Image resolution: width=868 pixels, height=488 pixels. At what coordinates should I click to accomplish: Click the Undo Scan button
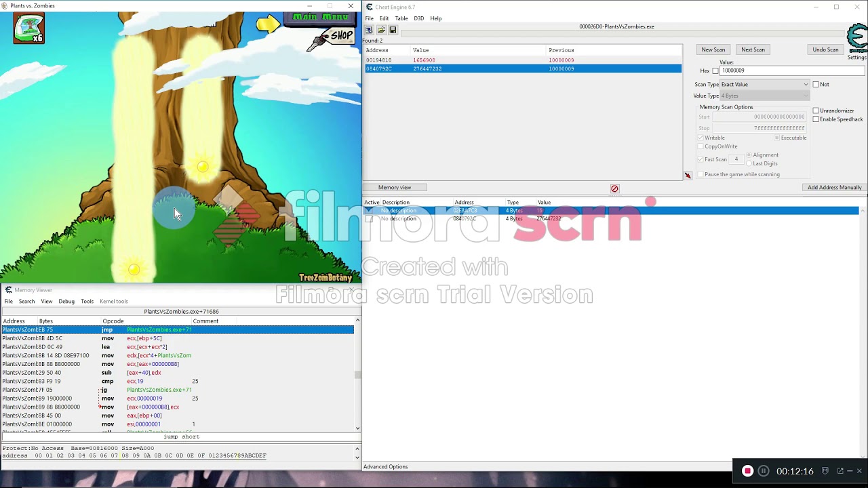(x=825, y=49)
